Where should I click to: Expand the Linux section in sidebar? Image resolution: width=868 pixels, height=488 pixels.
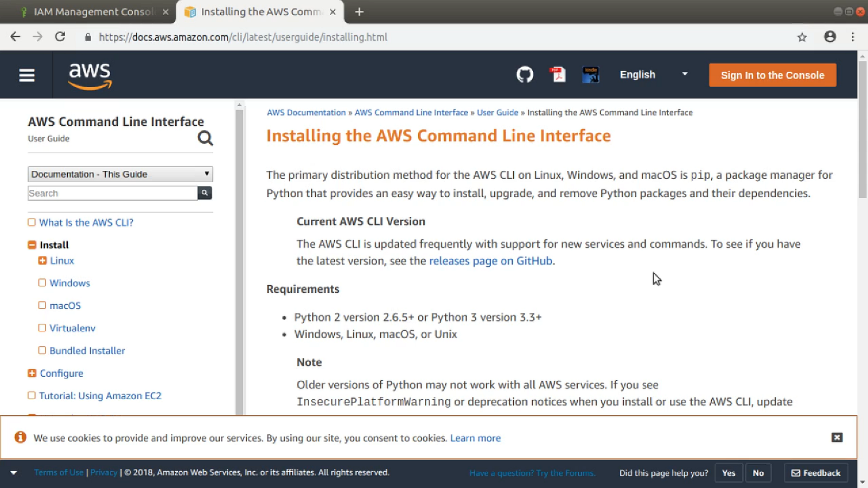click(42, 261)
